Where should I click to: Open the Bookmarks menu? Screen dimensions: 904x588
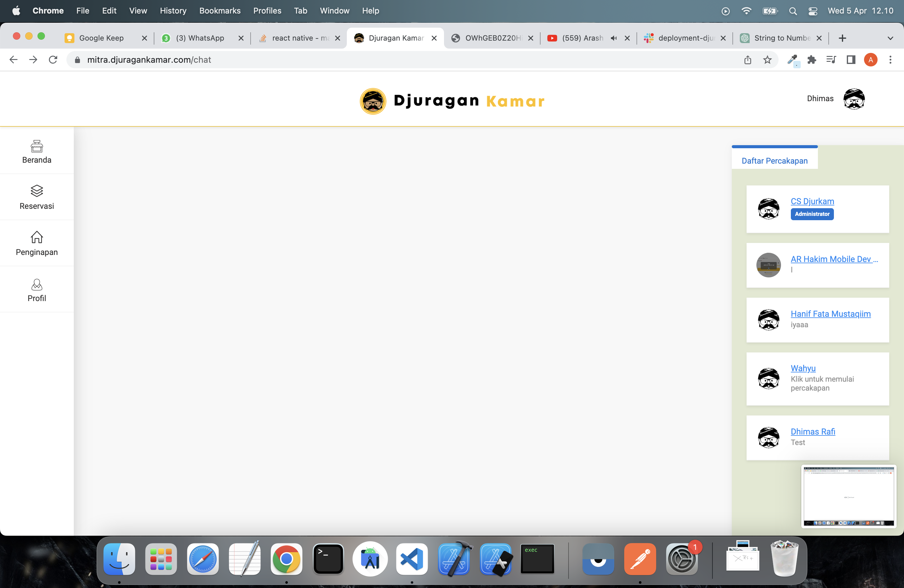click(x=220, y=11)
